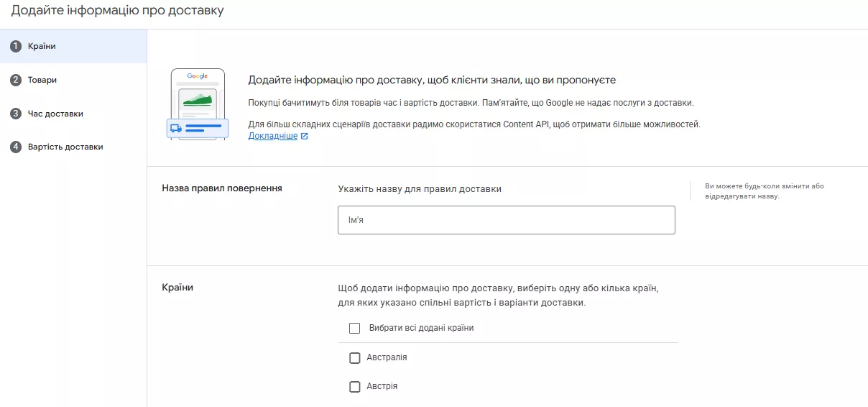Select the Країни step label in the sidebar
The height and width of the screenshot is (407, 868).
[x=42, y=47]
